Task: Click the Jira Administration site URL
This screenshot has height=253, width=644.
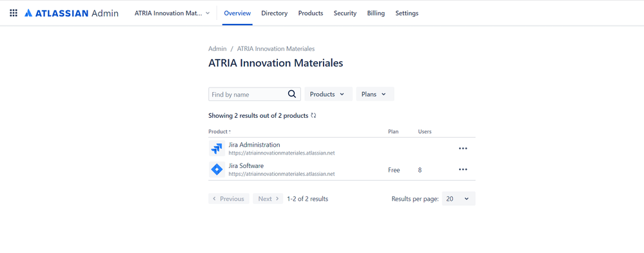Action: [282, 153]
